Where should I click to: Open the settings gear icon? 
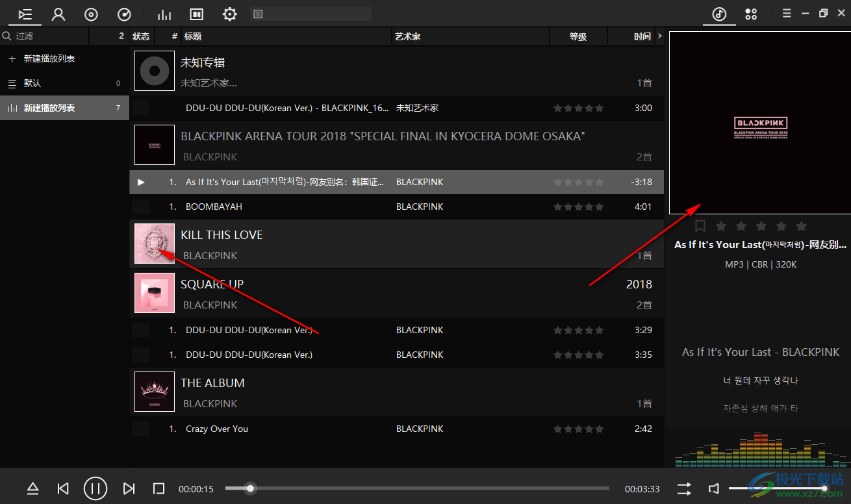tap(229, 14)
